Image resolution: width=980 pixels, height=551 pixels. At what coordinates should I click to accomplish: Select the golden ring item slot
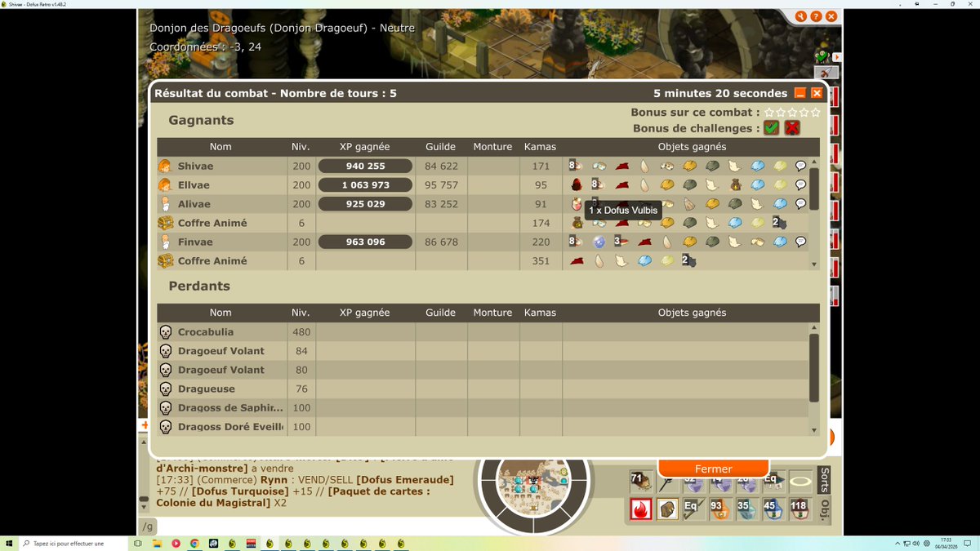pos(800,482)
